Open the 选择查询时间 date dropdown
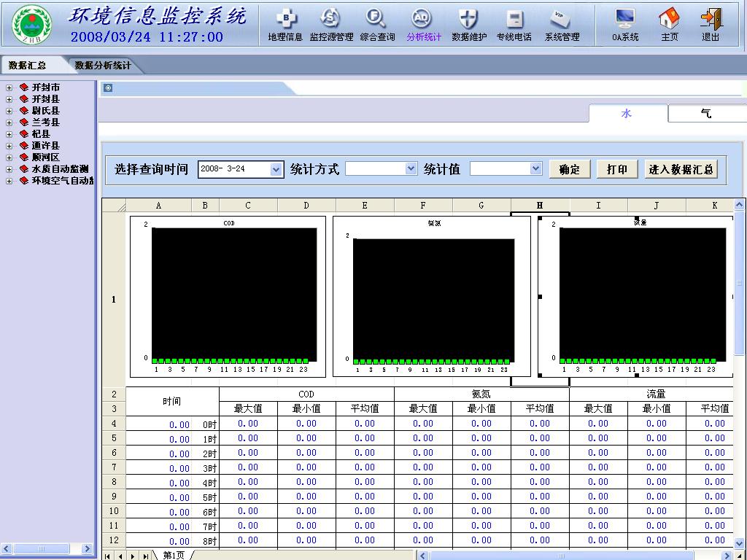 click(x=276, y=169)
